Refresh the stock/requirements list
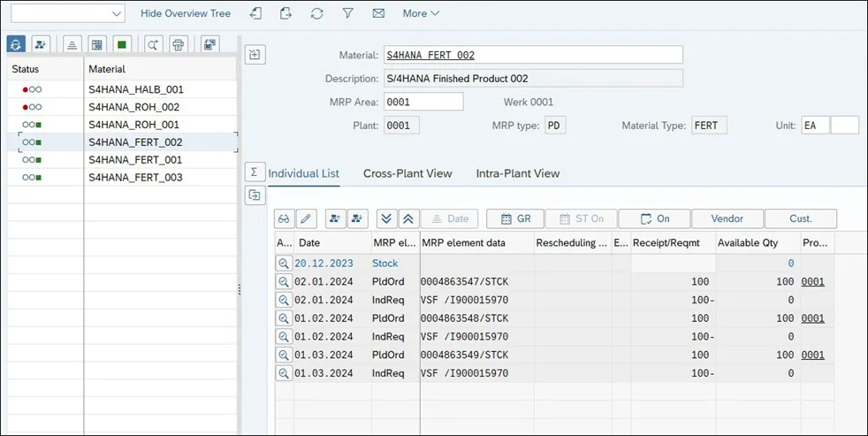This screenshot has height=436, width=868. [316, 13]
